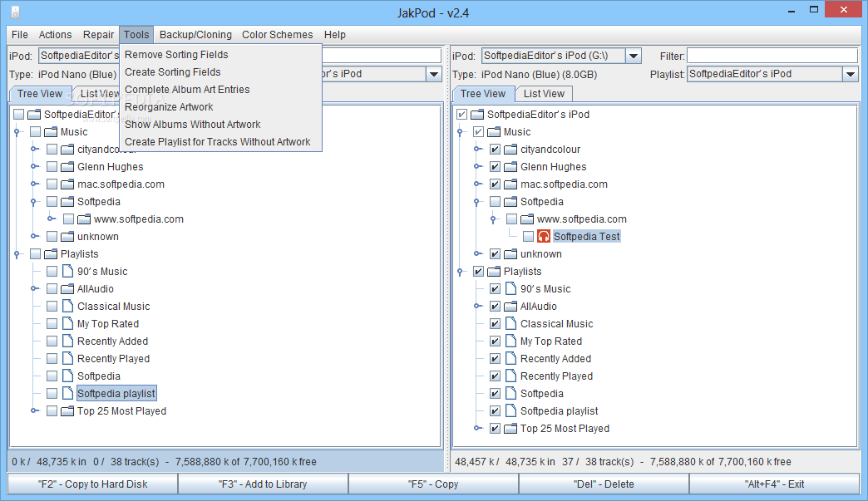Expand Top 25 Most Played in right pane
This screenshot has height=501, width=868.
click(x=478, y=428)
